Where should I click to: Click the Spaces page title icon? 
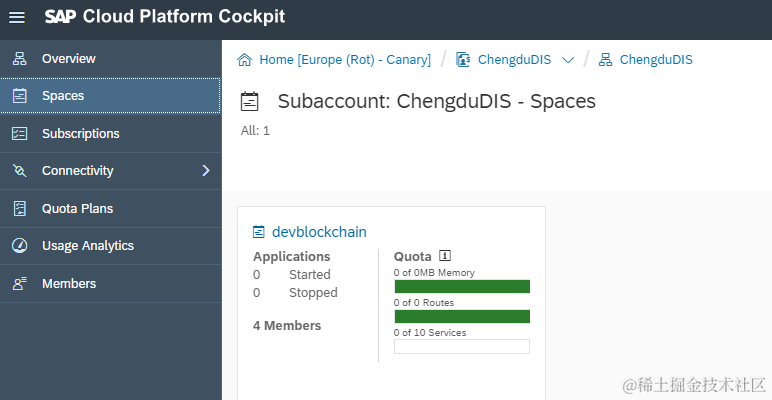[x=250, y=101]
